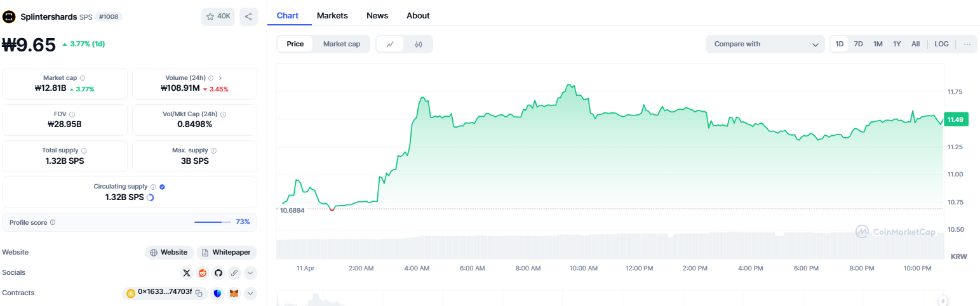
Task: Select the Market cap chart toggle
Action: pos(342,44)
